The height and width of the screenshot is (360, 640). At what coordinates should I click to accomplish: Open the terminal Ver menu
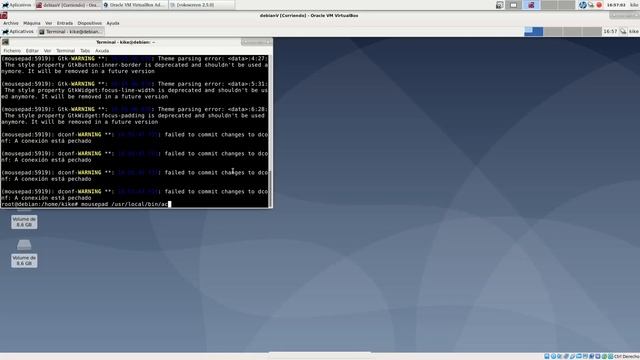47,51
